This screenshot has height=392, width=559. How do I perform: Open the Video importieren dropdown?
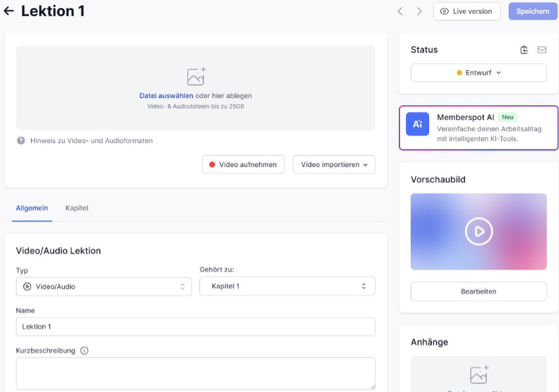[334, 164]
